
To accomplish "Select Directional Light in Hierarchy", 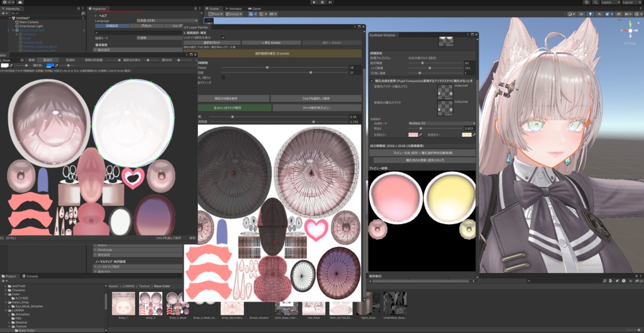I will point(30,26).
